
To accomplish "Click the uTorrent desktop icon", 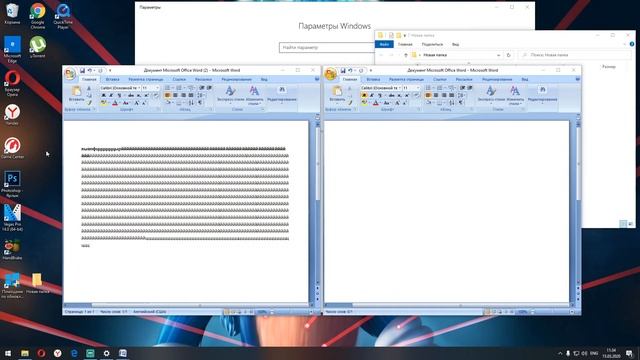I will pyautogui.click(x=38, y=47).
